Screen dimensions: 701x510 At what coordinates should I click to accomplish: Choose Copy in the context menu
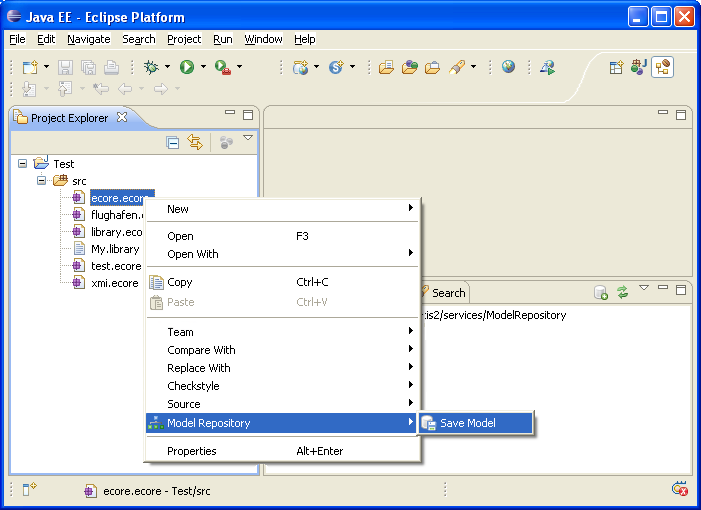283,282
